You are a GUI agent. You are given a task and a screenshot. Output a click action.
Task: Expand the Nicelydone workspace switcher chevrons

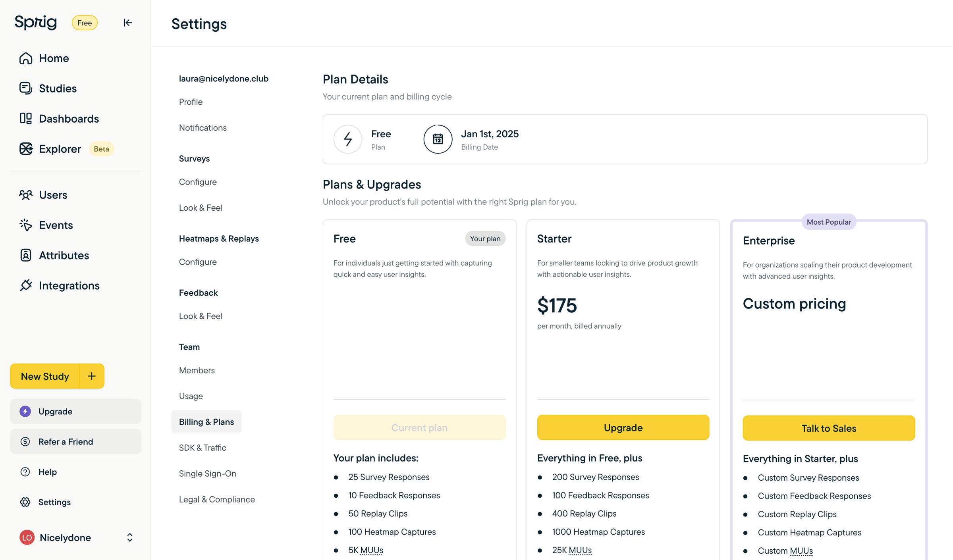pos(130,537)
